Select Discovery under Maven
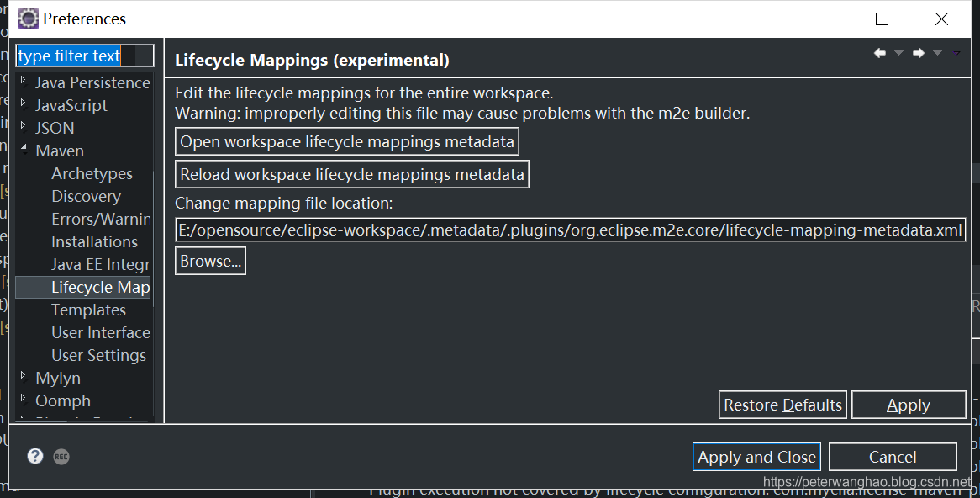The width and height of the screenshot is (980, 498). tap(87, 196)
